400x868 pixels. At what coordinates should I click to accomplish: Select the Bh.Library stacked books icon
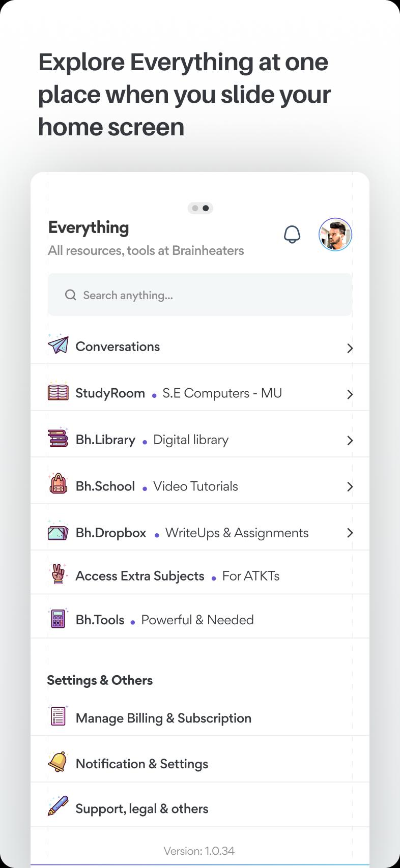(58, 438)
